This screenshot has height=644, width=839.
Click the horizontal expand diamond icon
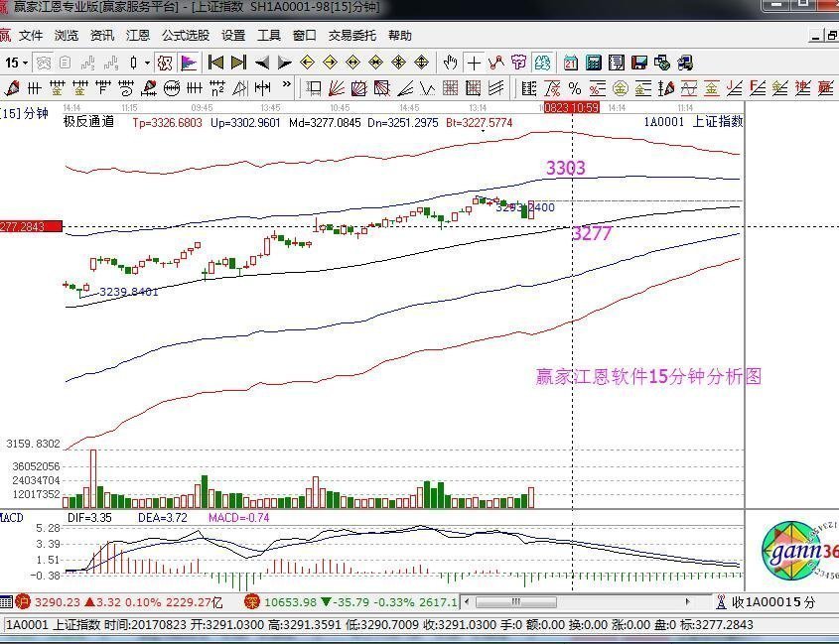click(x=353, y=63)
